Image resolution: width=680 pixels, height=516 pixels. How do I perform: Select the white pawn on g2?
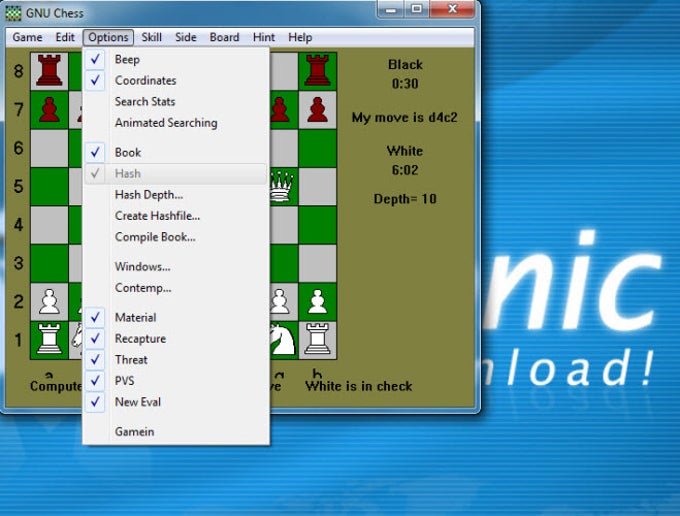[280, 302]
